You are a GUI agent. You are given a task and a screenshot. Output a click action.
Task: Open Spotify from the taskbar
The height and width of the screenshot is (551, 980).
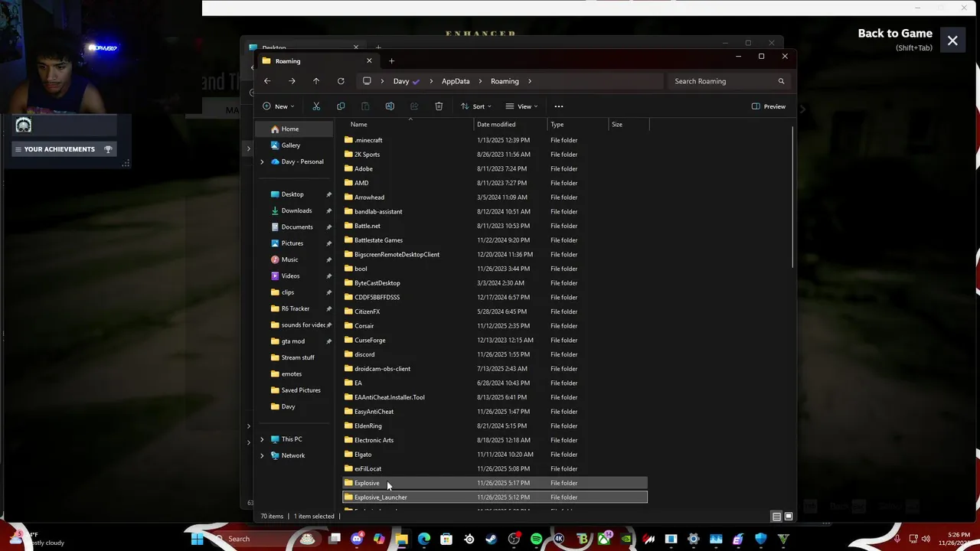click(x=536, y=539)
